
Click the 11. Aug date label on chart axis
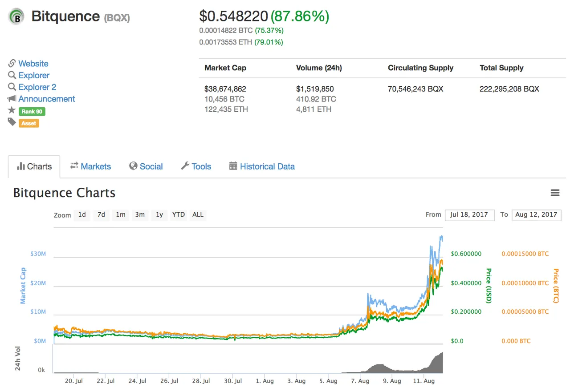423,381
